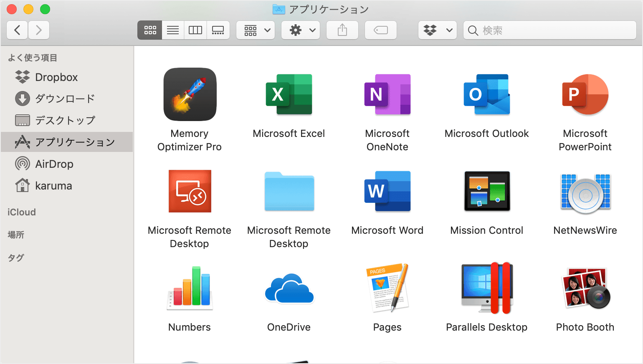Go forward with the right arrow
643x364 pixels.
(x=39, y=30)
